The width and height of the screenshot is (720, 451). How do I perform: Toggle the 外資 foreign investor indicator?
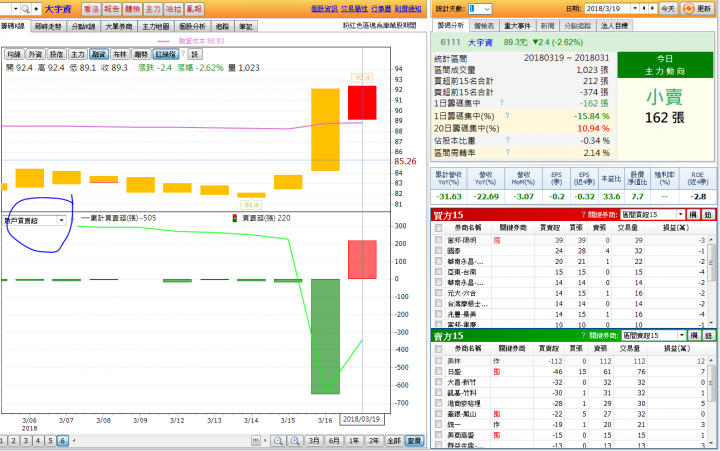[x=35, y=54]
